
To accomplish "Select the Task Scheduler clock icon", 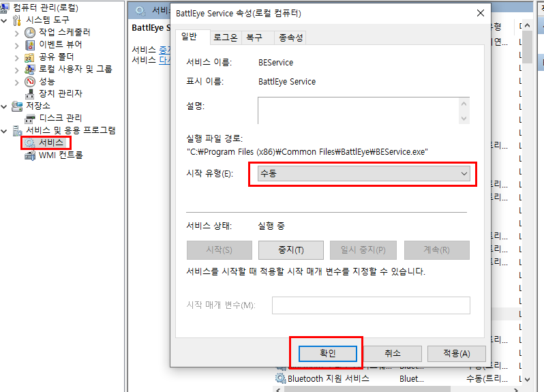I will tap(30, 33).
